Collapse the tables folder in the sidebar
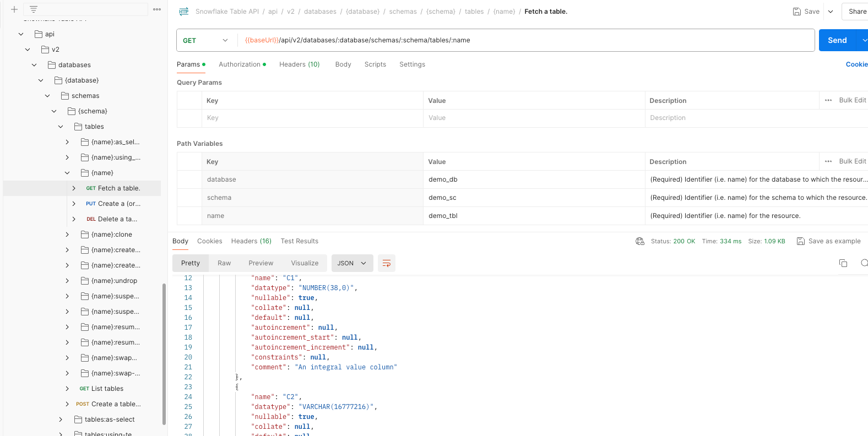The height and width of the screenshot is (436, 868). pyautogui.click(x=61, y=127)
